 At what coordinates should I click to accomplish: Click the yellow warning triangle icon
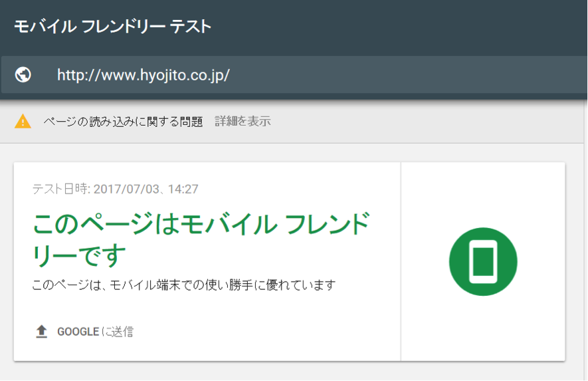[23, 121]
